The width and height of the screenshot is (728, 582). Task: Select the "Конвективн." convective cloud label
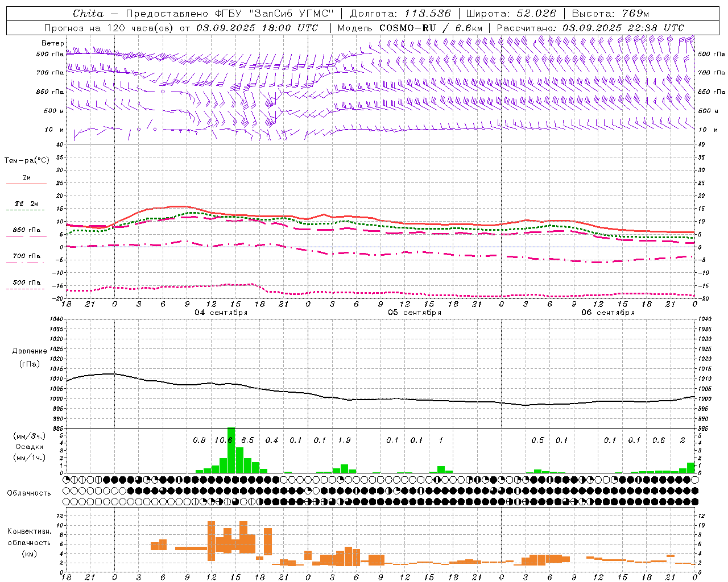[x=30, y=531]
